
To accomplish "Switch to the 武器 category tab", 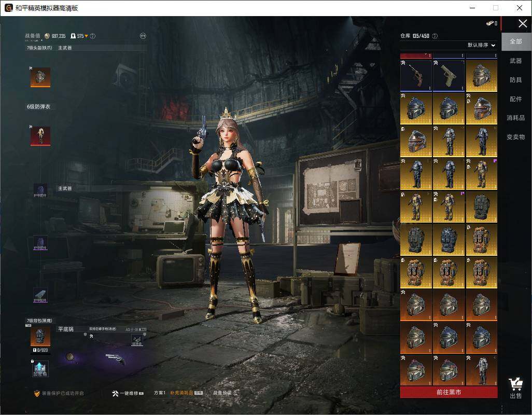I will point(516,61).
